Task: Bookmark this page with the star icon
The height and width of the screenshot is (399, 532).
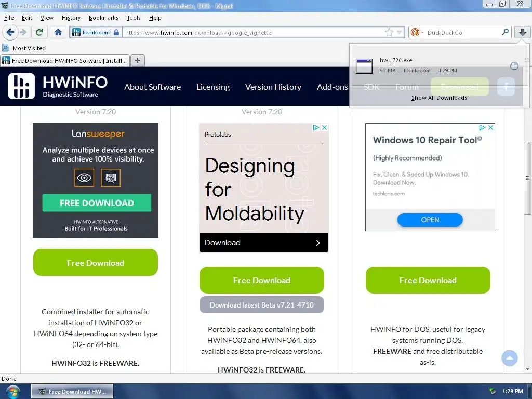Action: click(x=389, y=33)
